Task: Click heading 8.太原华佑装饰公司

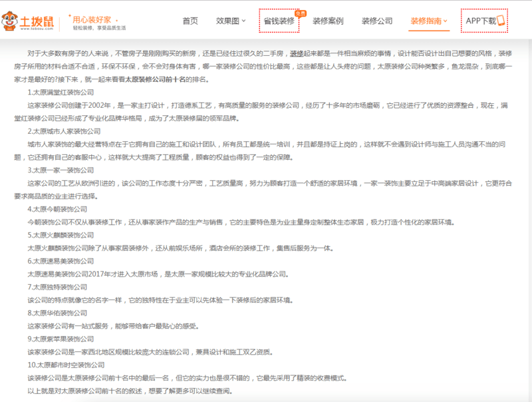Action: (57, 313)
